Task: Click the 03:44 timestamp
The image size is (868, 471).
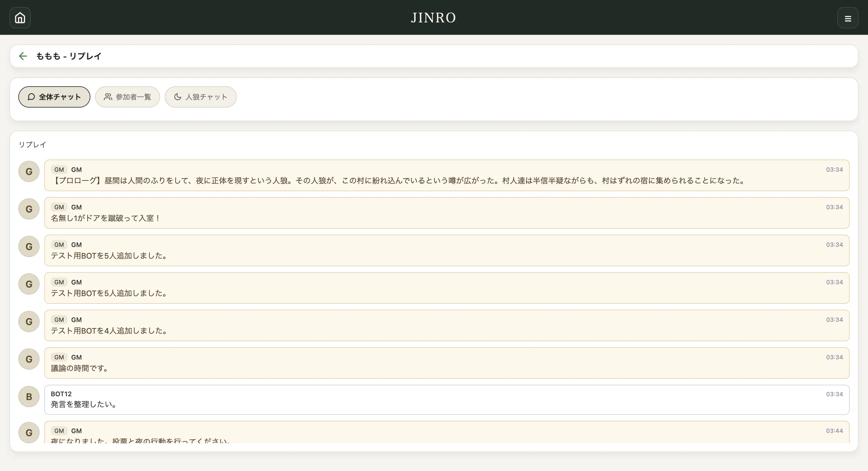Action: tap(834, 431)
